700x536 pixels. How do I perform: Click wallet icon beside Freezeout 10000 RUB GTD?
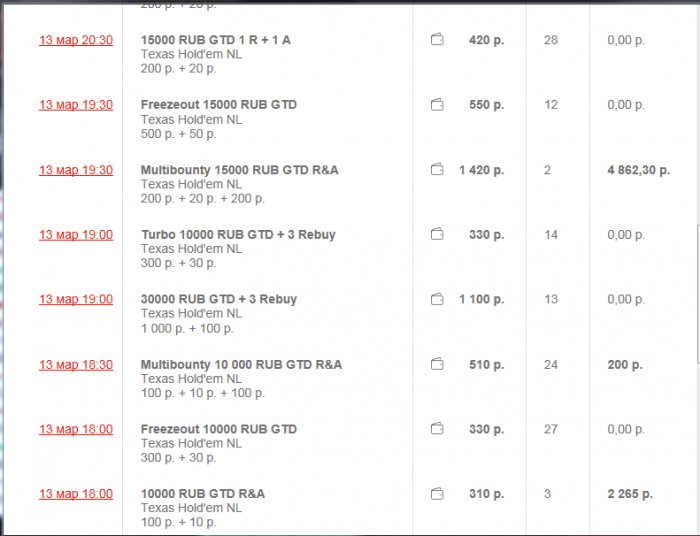point(437,429)
